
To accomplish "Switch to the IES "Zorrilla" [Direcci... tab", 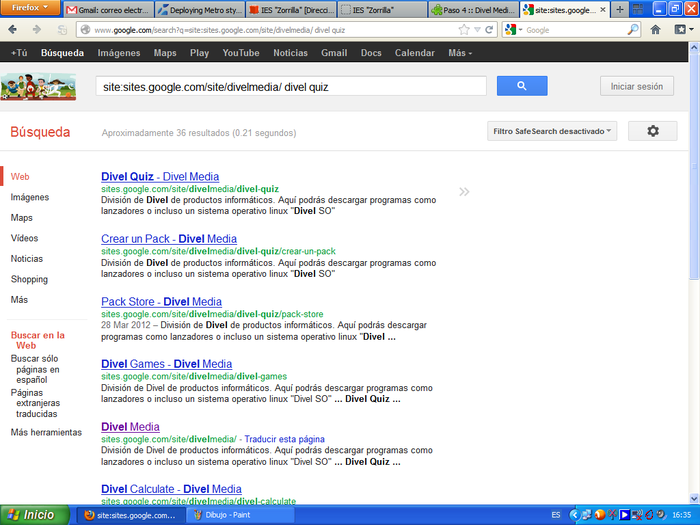I will (291, 10).
